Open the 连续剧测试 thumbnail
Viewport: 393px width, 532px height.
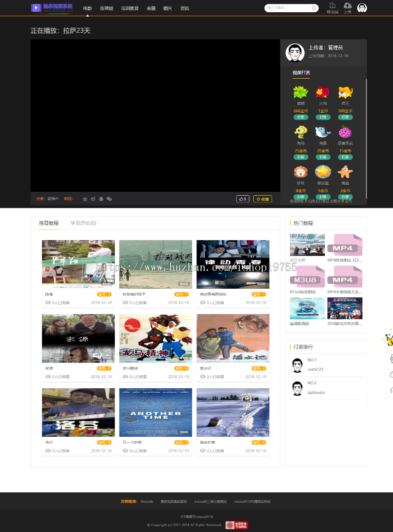307,308
